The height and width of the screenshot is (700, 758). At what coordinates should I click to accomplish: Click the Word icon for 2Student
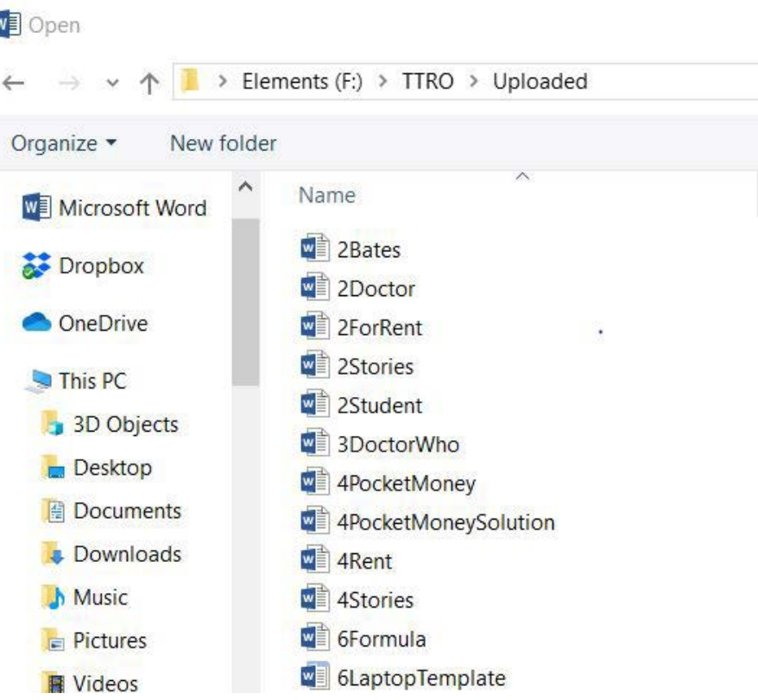point(315,405)
